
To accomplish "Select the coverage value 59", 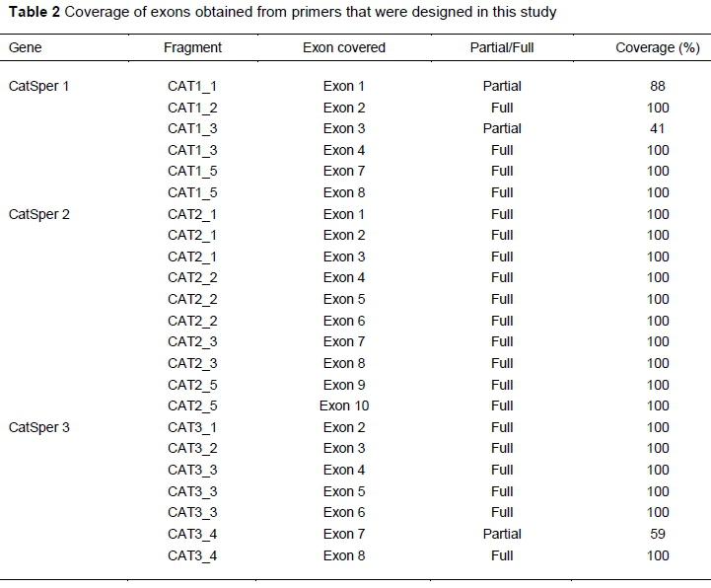I will point(658,534).
